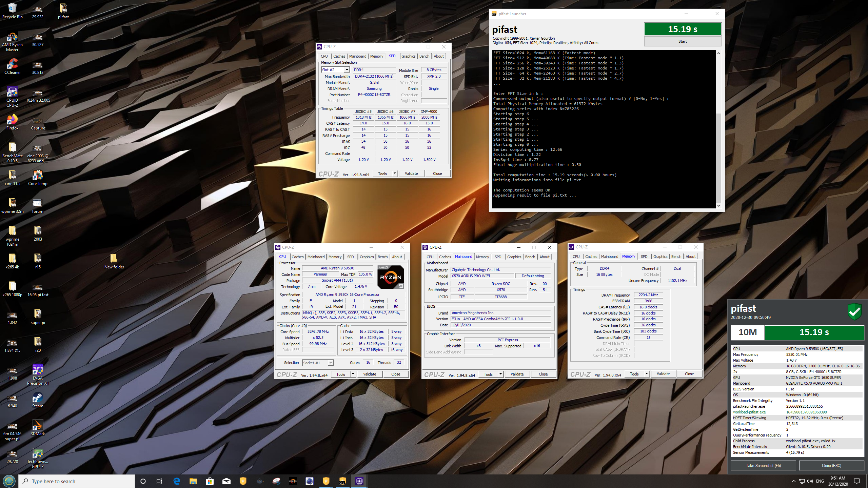This screenshot has height=488, width=868.
Task: Click DRAM Frequency value 2204.2 MHz
Action: click(x=648, y=295)
